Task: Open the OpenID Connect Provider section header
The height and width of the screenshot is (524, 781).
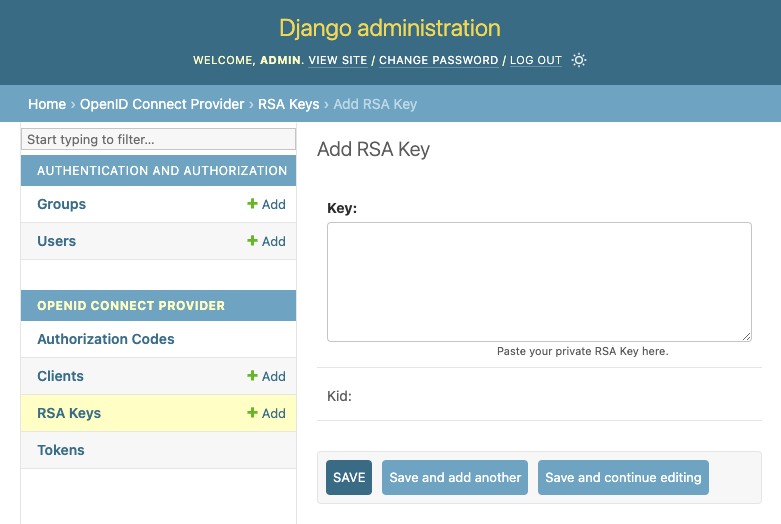Action: (131, 305)
